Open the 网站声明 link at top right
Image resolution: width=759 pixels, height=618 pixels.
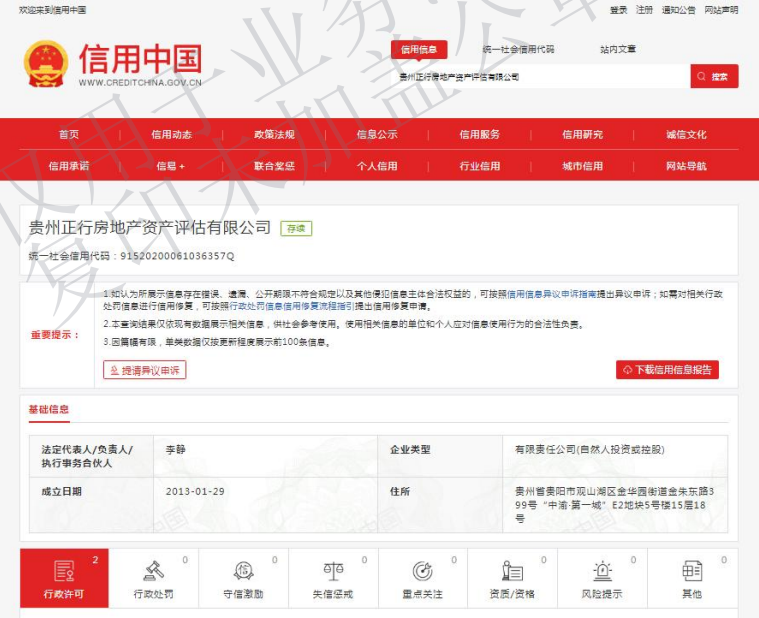click(x=721, y=10)
